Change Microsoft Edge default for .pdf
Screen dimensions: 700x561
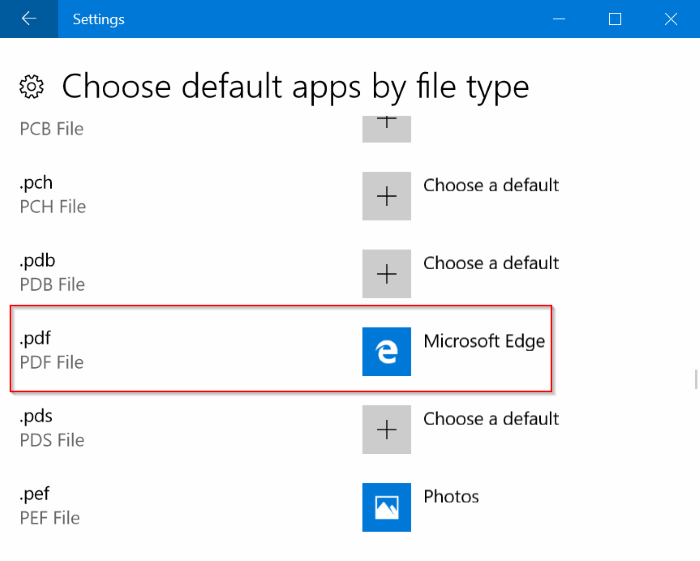pos(484,341)
